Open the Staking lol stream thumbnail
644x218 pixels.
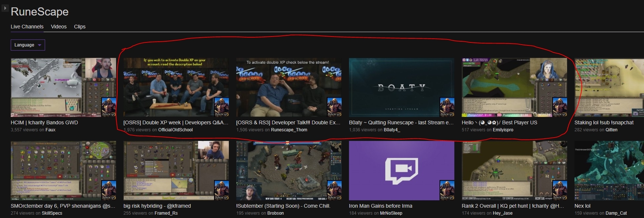tap(609, 87)
